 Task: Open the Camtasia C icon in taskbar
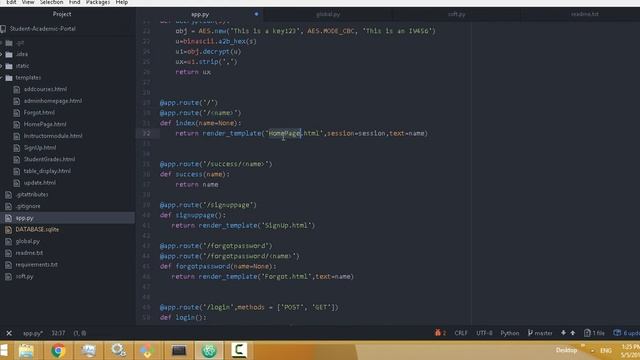point(239,351)
